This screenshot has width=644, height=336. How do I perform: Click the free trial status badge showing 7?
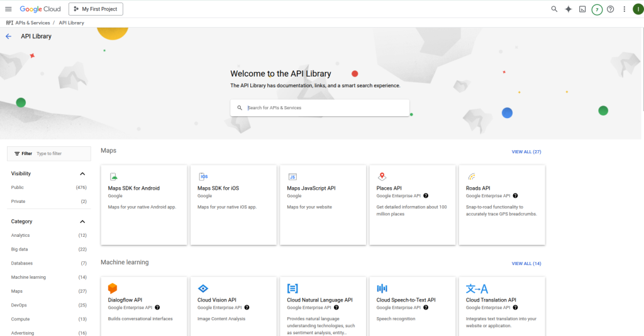pos(597,9)
